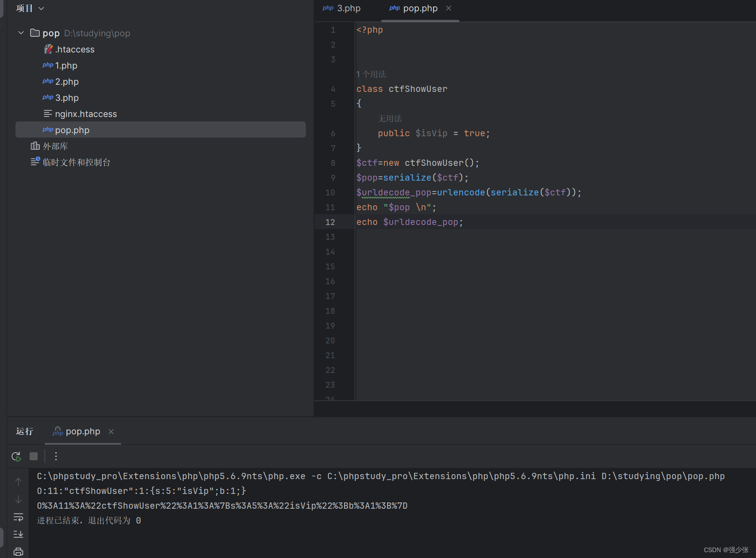Place cursor on class ctfShowUser line

tap(402, 89)
